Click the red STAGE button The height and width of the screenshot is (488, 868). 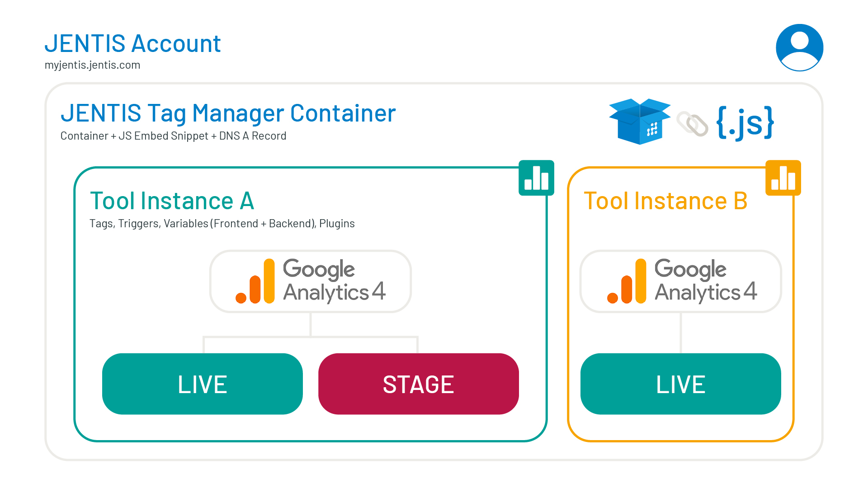tap(419, 384)
